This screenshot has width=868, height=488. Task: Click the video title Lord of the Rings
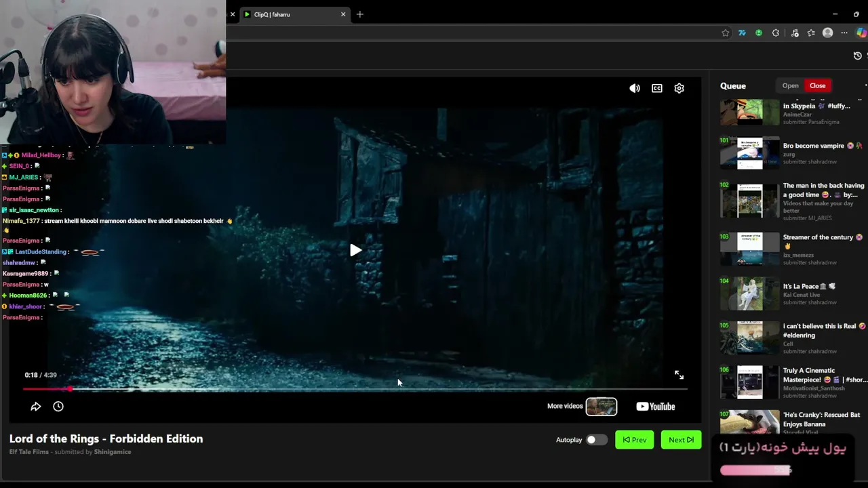pos(106,439)
